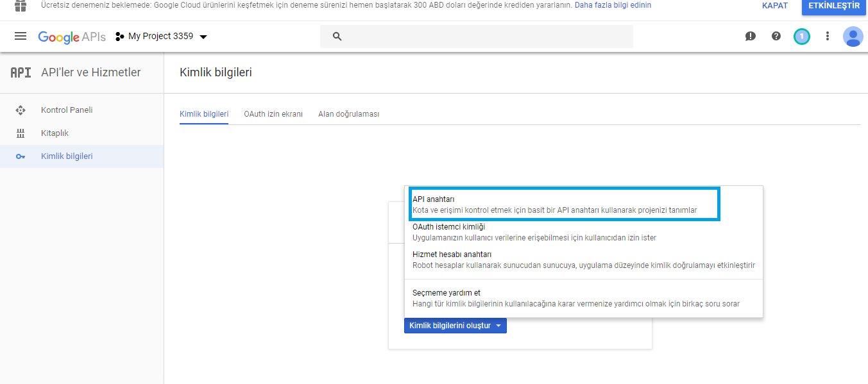Click the KAPAT button
This screenshot has height=384, width=868.
pyautogui.click(x=775, y=5)
